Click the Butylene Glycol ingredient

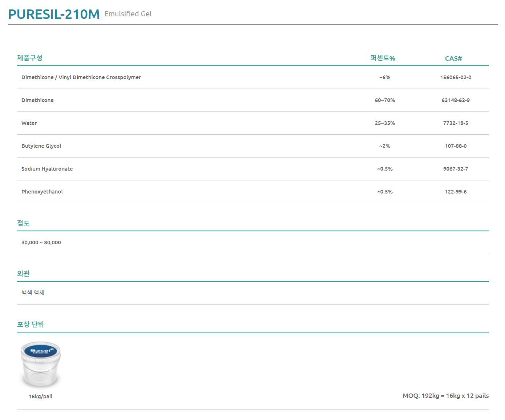[x=41, y=146]
